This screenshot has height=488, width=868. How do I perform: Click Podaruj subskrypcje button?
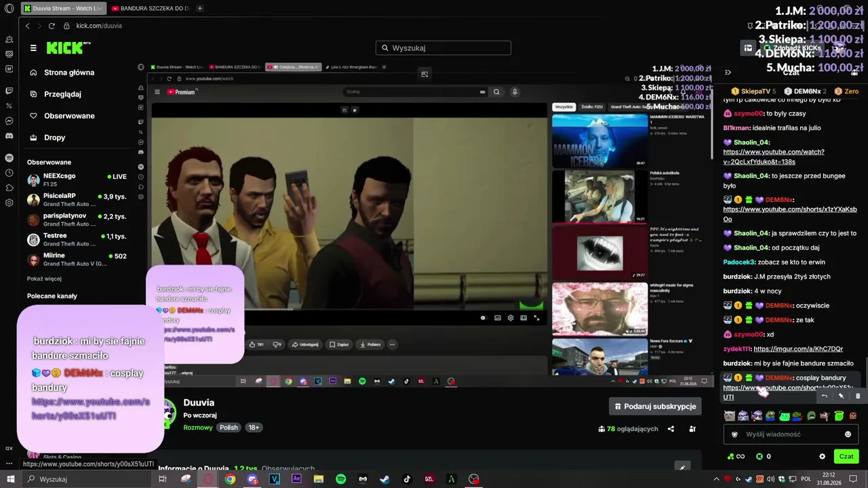click(x=655, y=406)
